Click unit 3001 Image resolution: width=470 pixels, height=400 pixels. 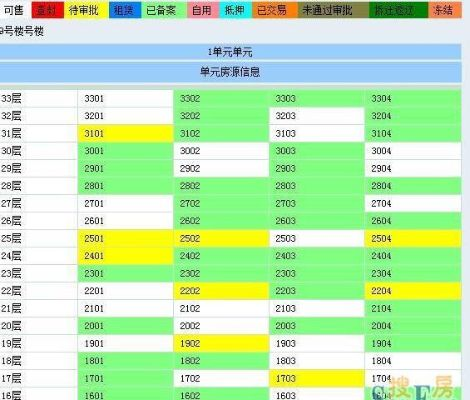point(125,151)
